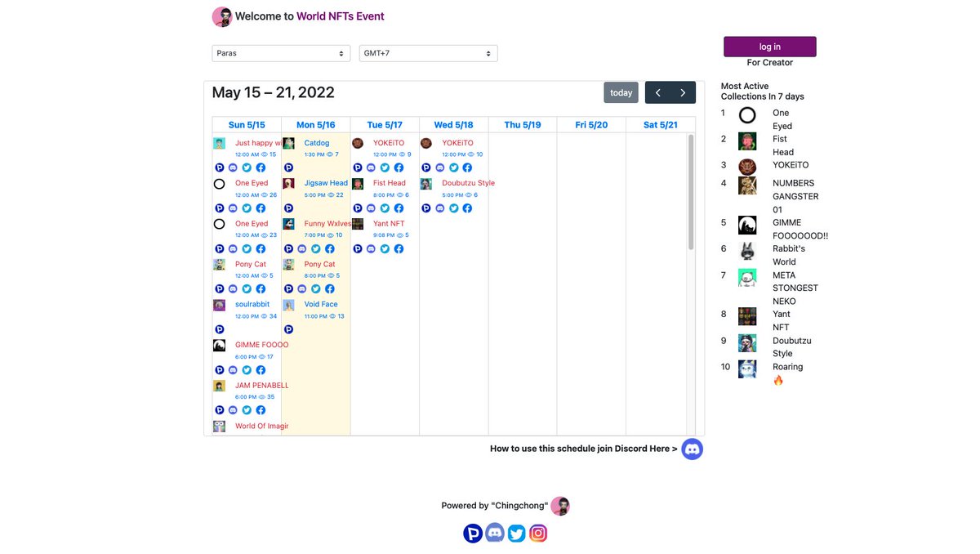Viewport: 980px width, 554px height.
Task: Open the Catdog event link
Action: [317, 143]
